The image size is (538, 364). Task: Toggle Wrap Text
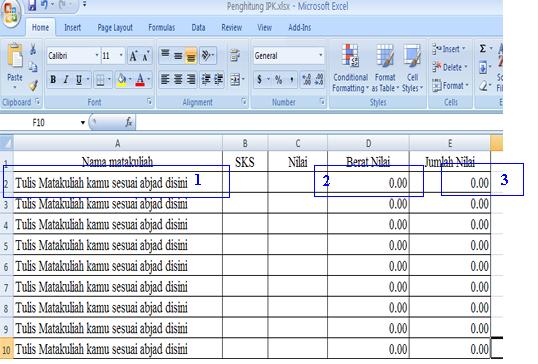click(235, 55)
